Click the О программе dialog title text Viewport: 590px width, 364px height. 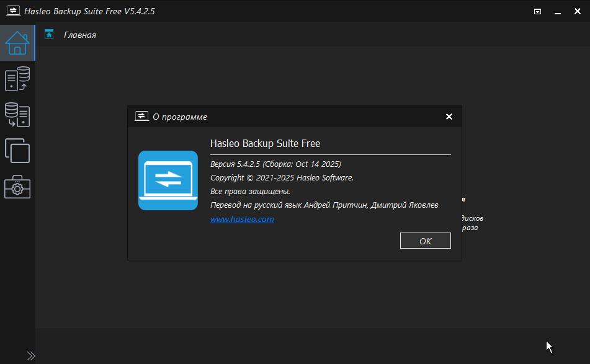[180, 117]
